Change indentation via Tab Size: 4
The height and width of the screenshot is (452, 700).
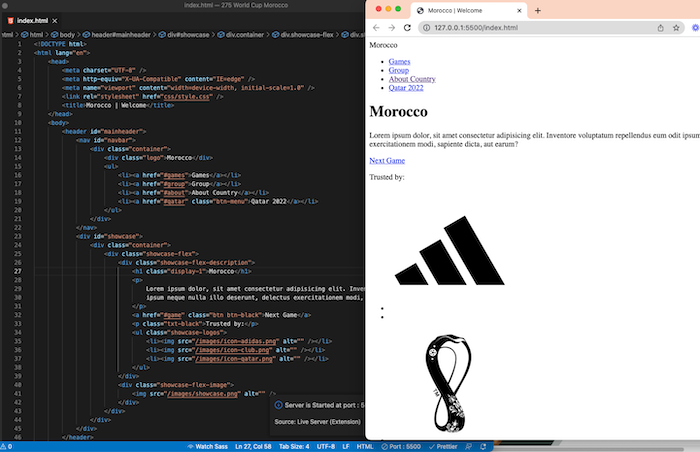point(294,446)
